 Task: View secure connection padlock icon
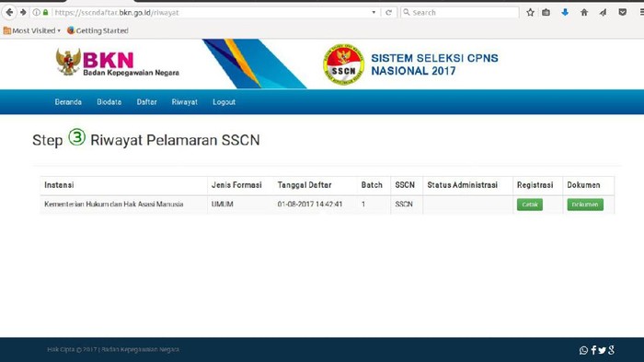[x=46, y=12]
